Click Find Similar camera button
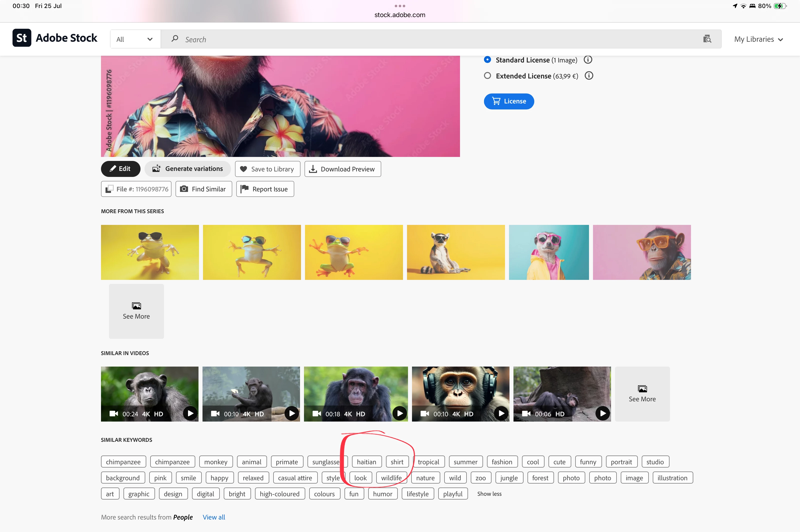The image size is (800, 532). 204,189
